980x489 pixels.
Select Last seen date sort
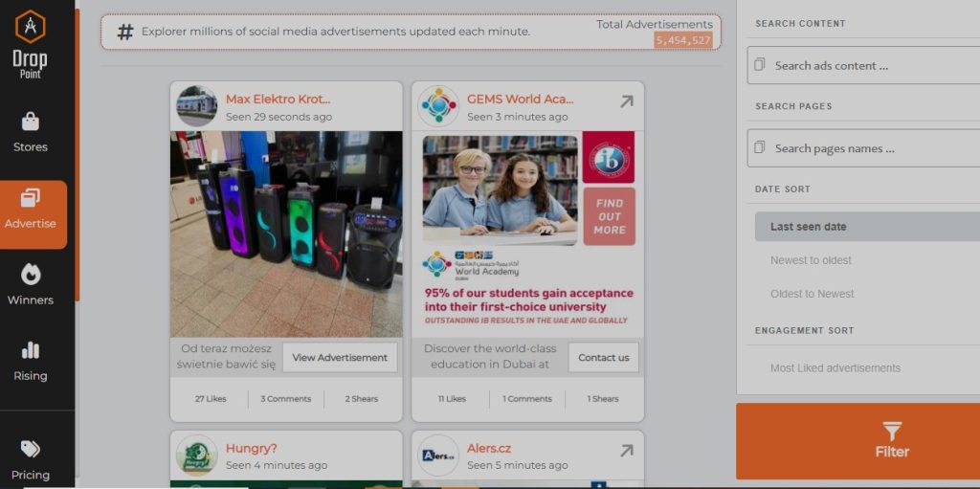coord(867,227)
